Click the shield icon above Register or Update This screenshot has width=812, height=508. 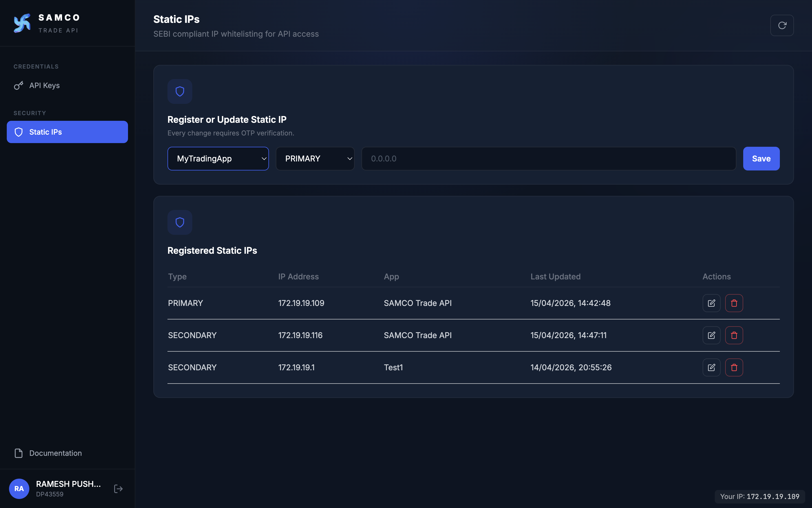coord(180,91)
